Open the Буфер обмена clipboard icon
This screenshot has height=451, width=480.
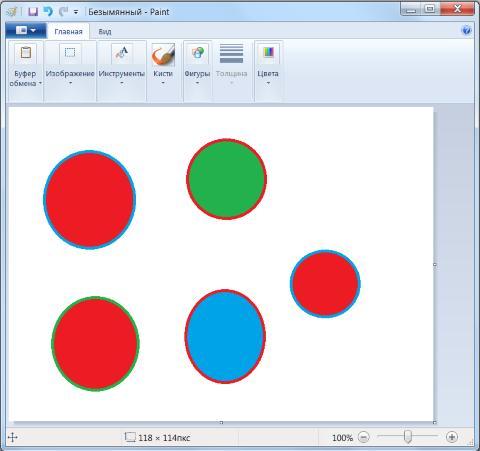(x=26, y=53)
